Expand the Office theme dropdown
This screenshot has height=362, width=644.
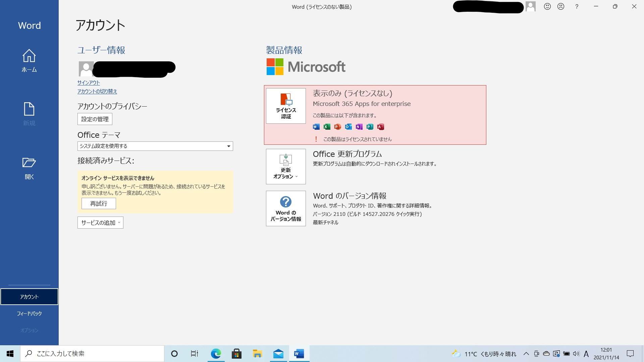tap(228, 146)
